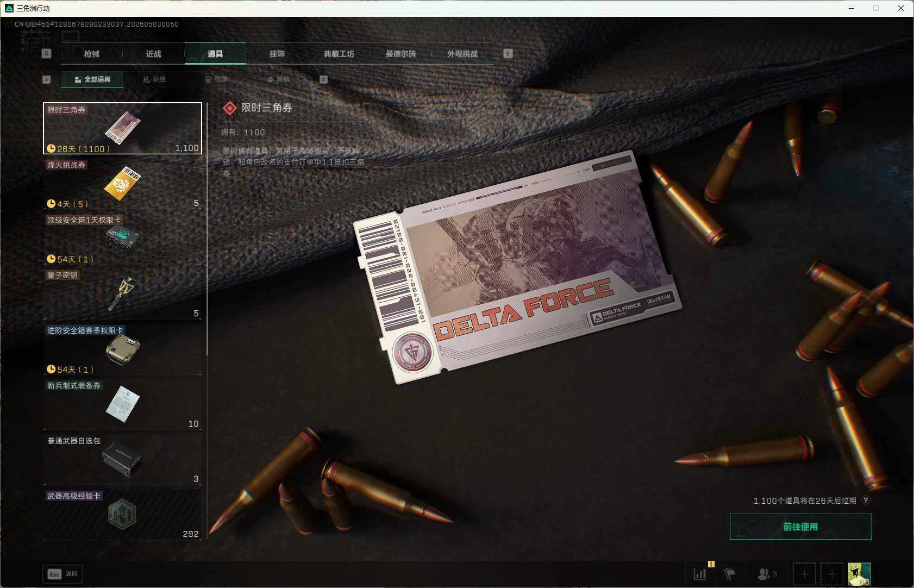Switch to the 近战 (melee) tab
Screen dimensions: 914x588
154,54
